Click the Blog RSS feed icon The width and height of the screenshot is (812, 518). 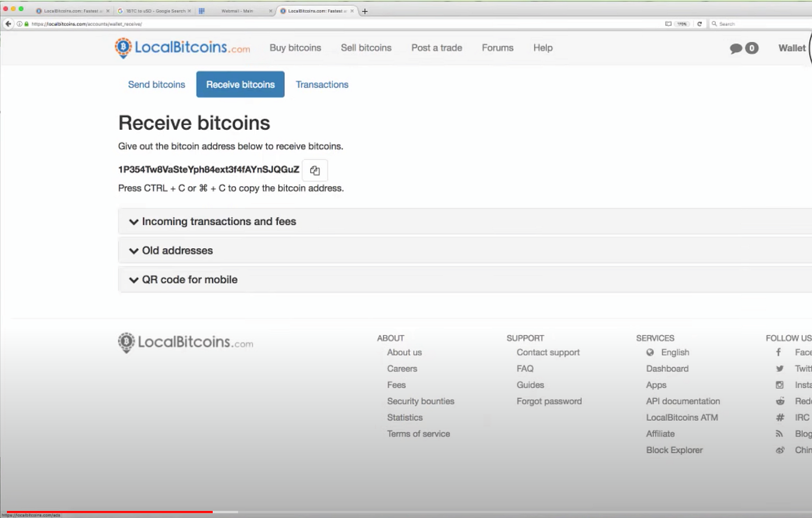pos(780,433)
